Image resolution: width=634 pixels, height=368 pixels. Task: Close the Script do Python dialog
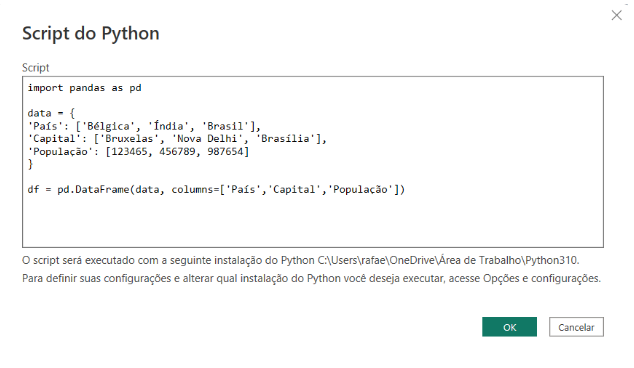616,15
